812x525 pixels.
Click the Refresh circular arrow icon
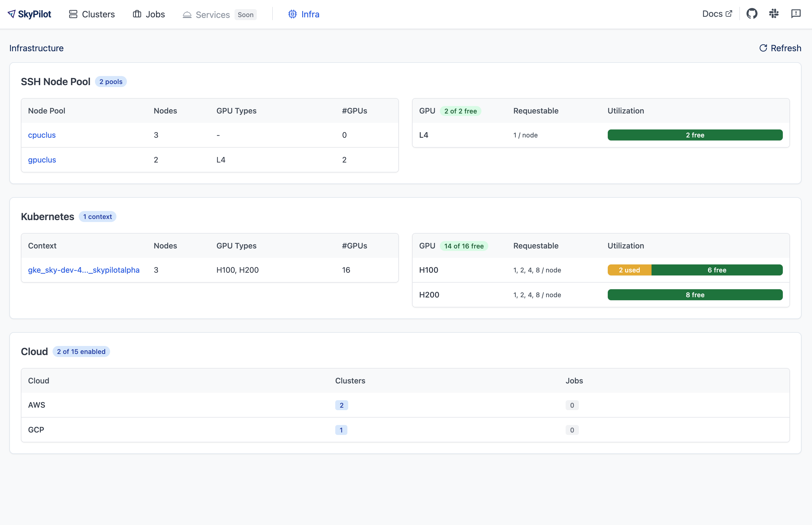(763, 48)
